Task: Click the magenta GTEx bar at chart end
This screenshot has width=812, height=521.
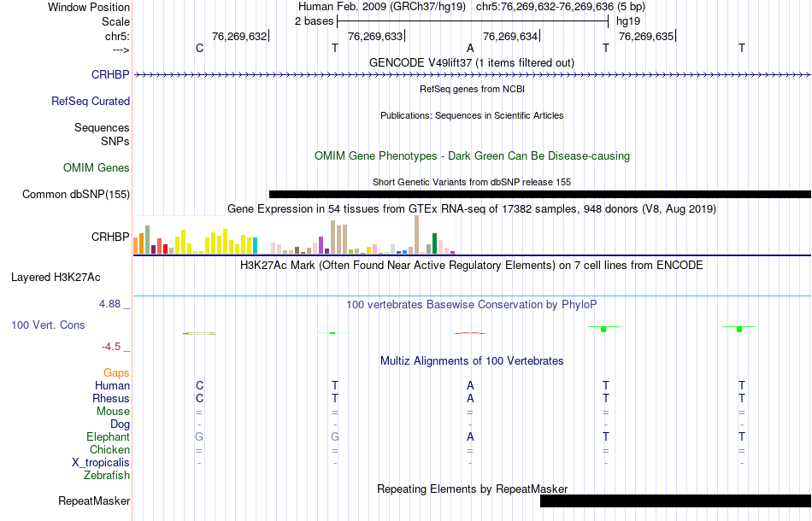Action: click(453, 253)
